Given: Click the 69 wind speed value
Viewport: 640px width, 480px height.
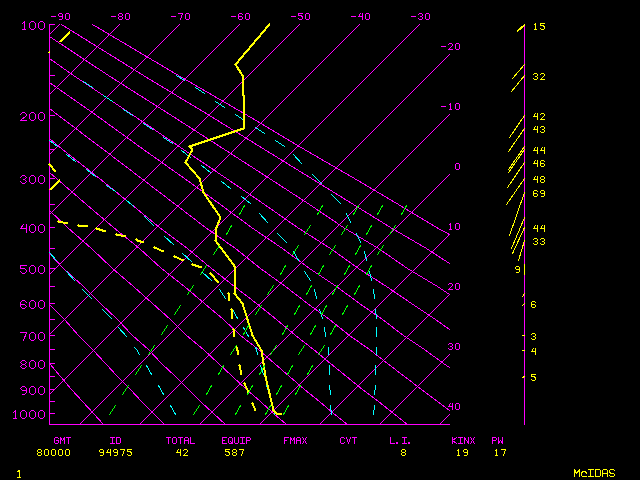Looking at the screenshot, I should (538, 193).
